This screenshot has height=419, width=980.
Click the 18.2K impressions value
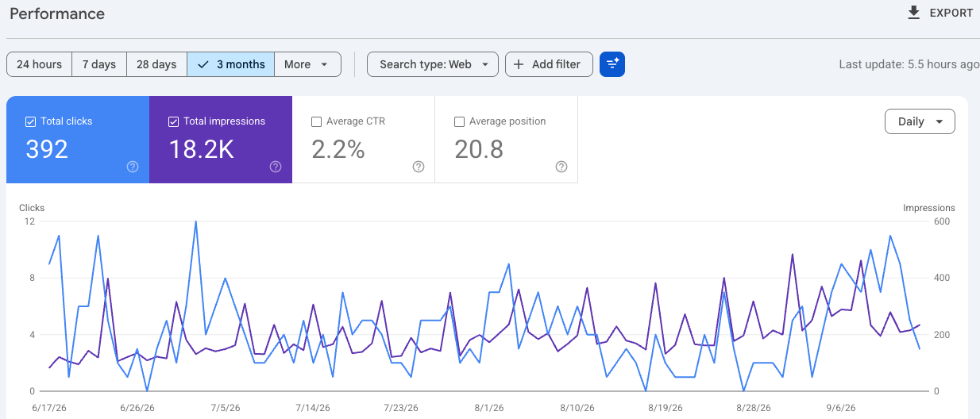(201, 149)
